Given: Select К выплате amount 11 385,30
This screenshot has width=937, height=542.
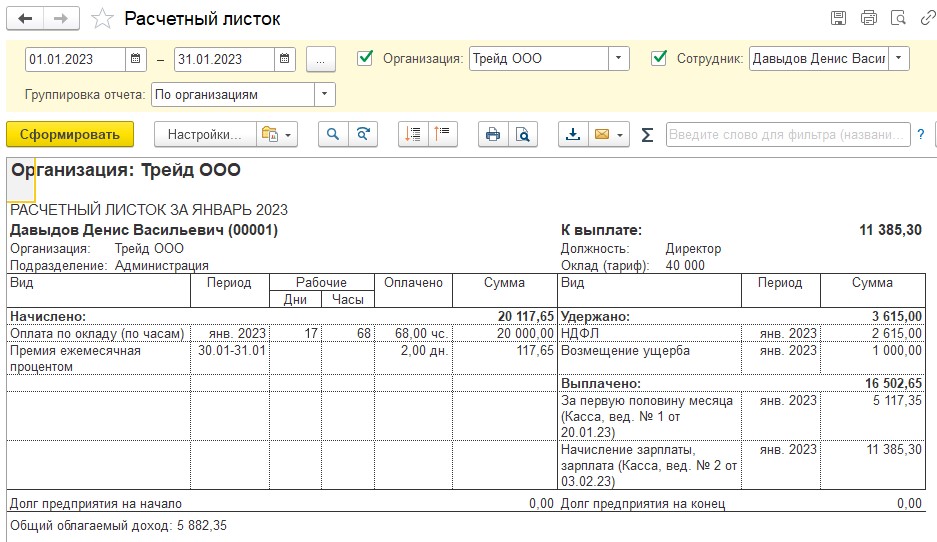Looking at the screenshot, I should [x=890, y=230].
